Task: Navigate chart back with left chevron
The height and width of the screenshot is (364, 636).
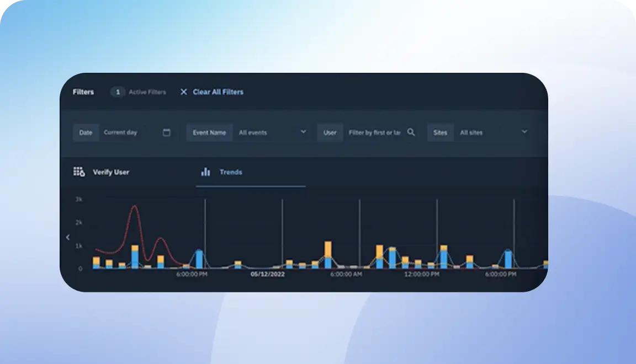Action: pyautogui.click(x=68, y=237)
